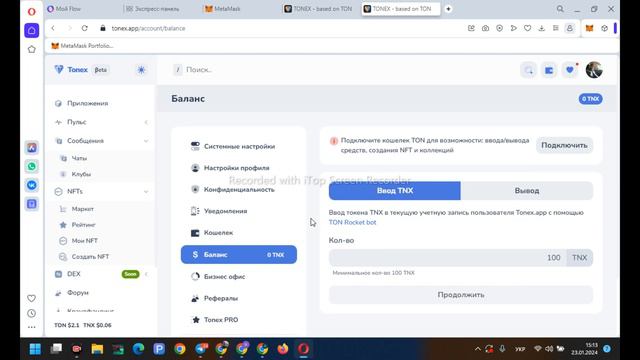Open Системные настройки settings item
Image resolution: width=640 pixels, height=360 pixels.
[239, 146]
